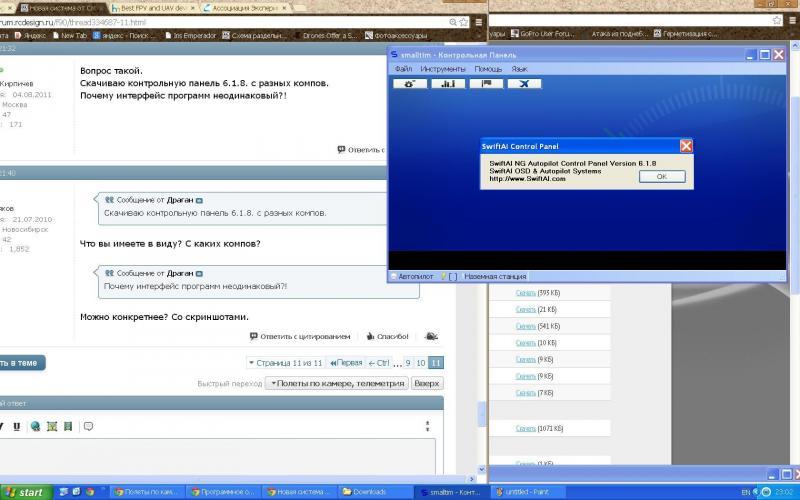
Task: Click the Скачать link for 1071 КБ file
Action: pos(526,429)
